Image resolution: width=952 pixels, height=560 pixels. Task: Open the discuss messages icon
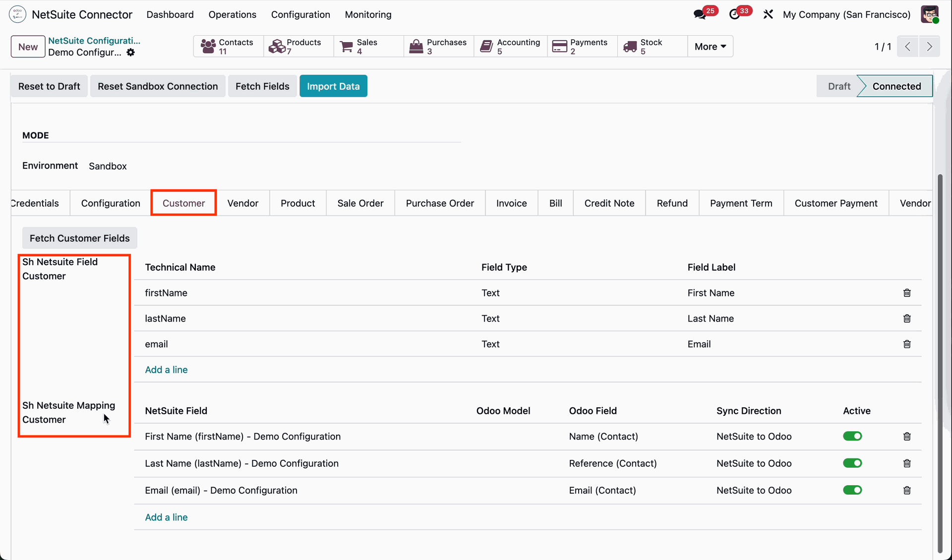[700, 14]
